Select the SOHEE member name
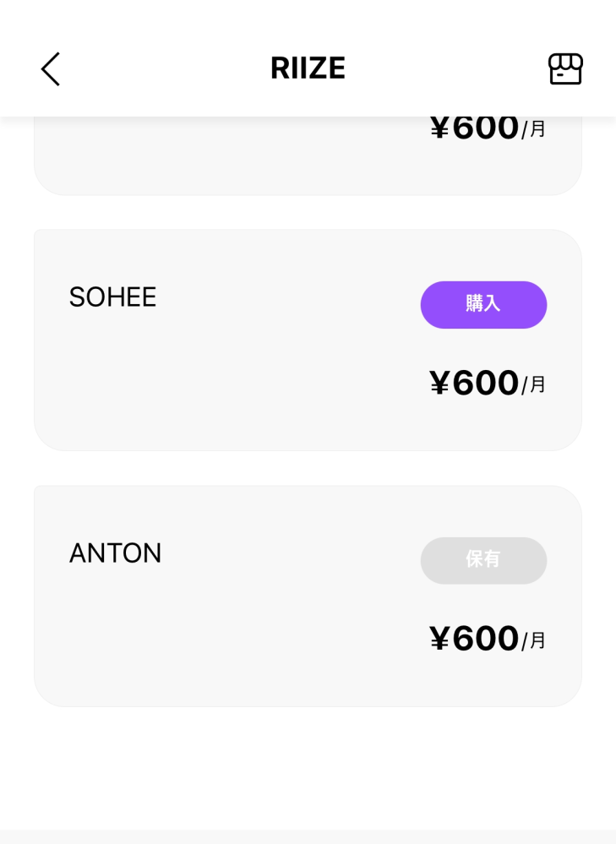Viewport: 616px width, 844px height. [112, 297]
